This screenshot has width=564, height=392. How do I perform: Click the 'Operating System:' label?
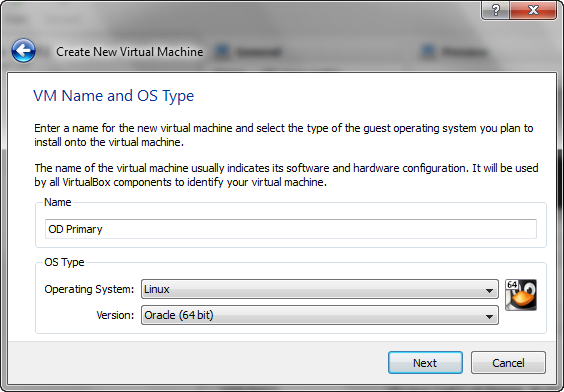[x=89, y=289]
